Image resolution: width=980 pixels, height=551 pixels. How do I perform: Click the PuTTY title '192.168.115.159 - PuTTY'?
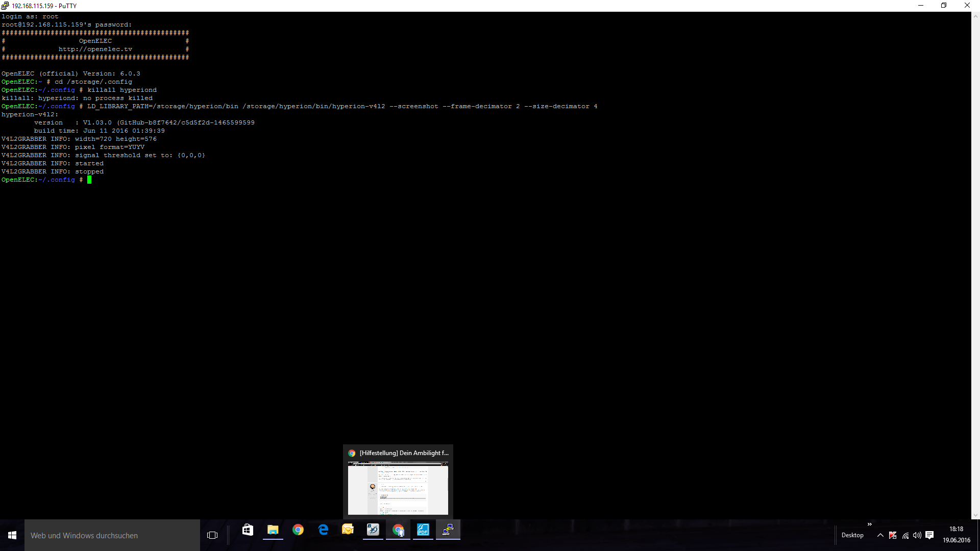coord(44,6)
